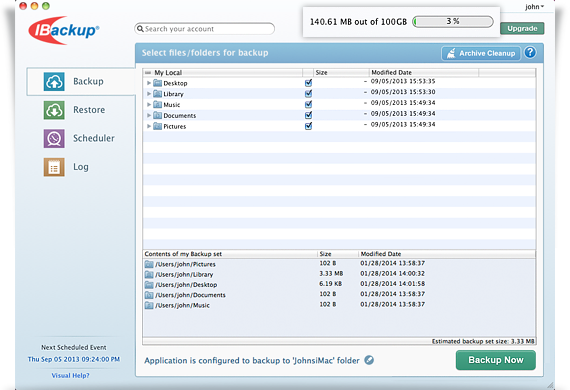Click the Contents of my Backup set header
570x390 pixels.
coord(183,254)
